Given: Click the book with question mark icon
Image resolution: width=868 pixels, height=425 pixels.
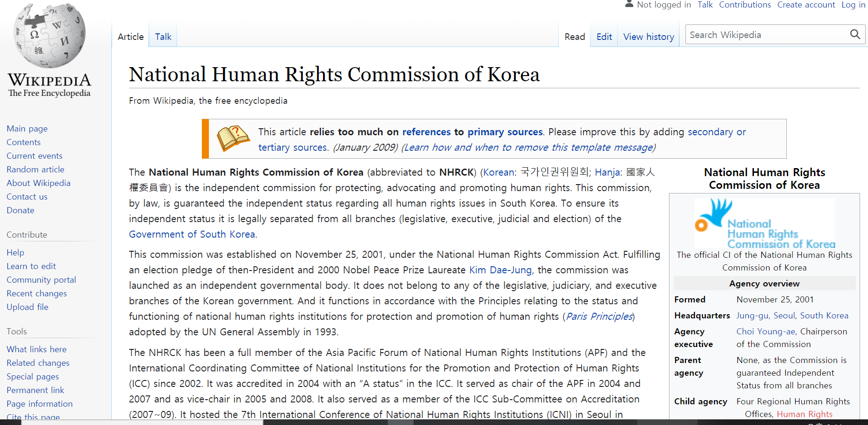Looking at the screenshot, I should pyautogui.click(x=233, y=138).
